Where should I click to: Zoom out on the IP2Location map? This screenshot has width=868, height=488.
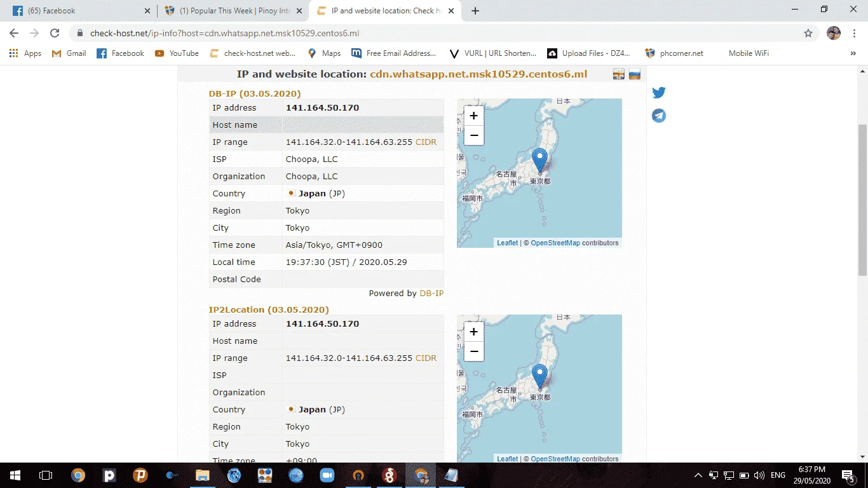tap(473, 351)
